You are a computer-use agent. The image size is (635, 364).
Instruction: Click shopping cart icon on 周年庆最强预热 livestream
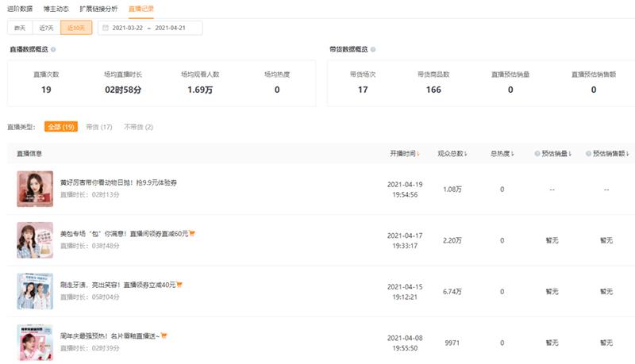164,335
